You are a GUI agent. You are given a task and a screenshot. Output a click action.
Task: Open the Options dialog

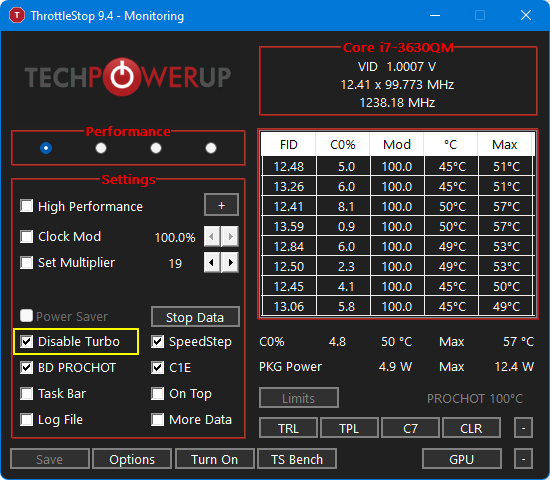[132, 459]
